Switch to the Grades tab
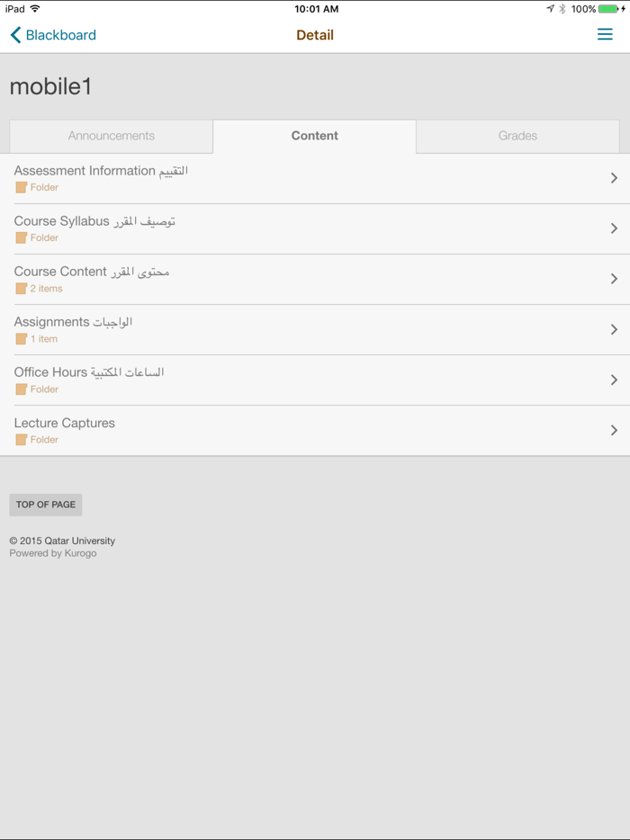 click(x=517, y=136)
